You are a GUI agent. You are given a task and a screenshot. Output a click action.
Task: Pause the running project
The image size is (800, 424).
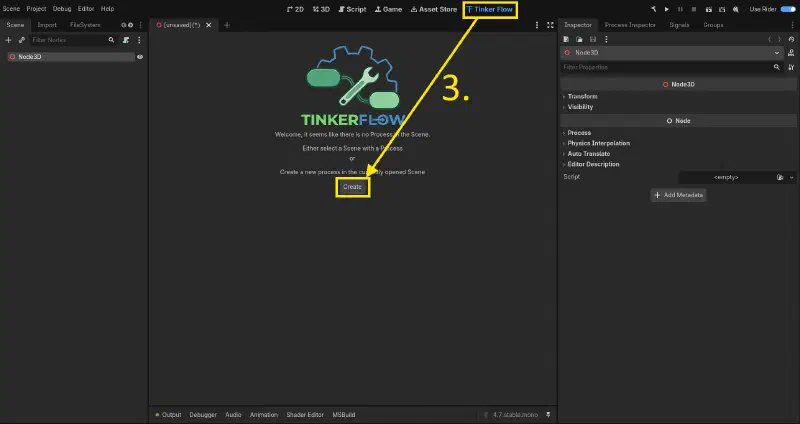[x=680, y=9]
